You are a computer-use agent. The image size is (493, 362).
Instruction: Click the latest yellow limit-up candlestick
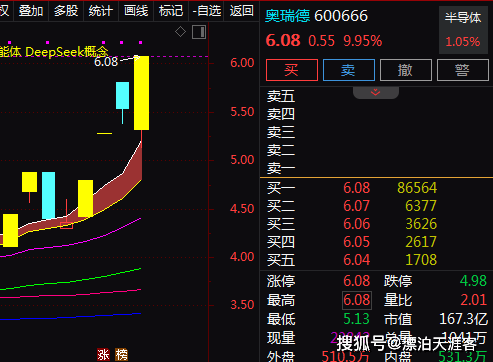(x=141, y=93)
